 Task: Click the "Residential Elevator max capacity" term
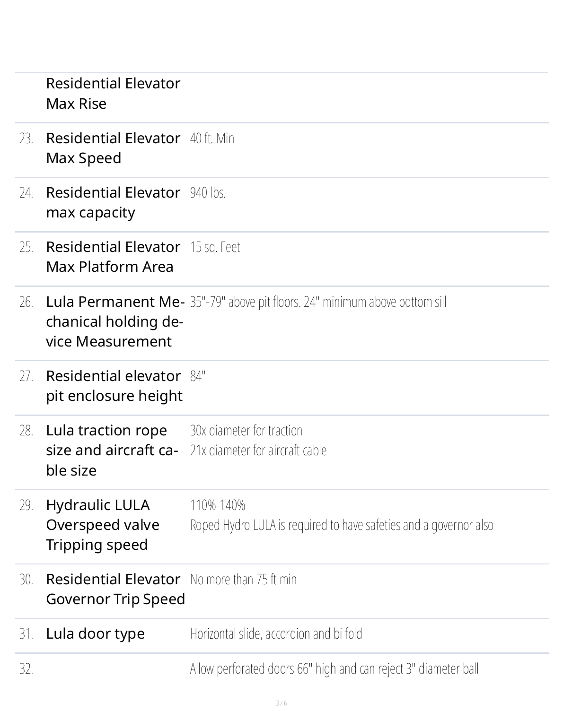pyautogui.click(x=113, y=202)
